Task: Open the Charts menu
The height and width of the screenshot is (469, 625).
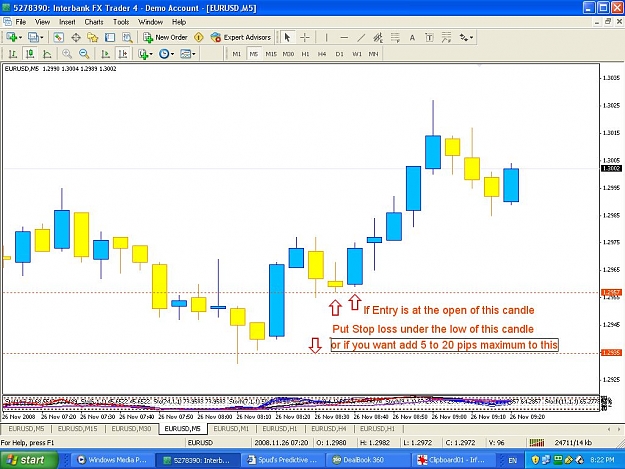Action: tap(94, 22)
